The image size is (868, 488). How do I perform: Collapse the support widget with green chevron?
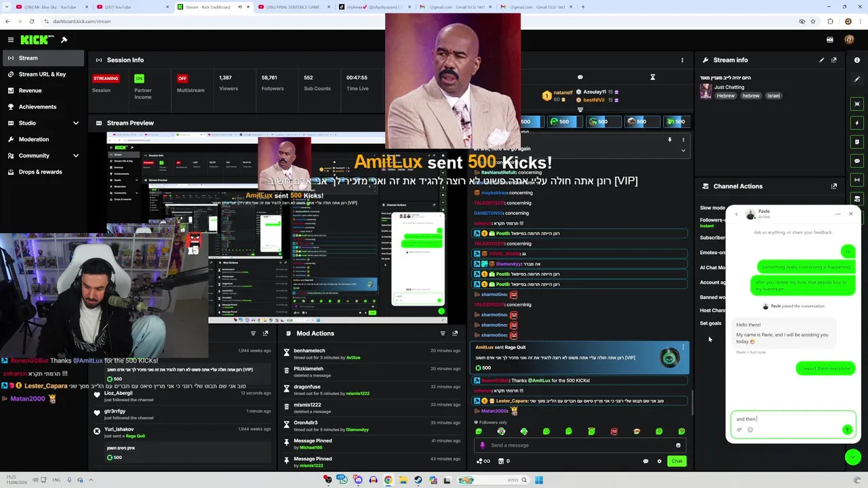[853, 457]
